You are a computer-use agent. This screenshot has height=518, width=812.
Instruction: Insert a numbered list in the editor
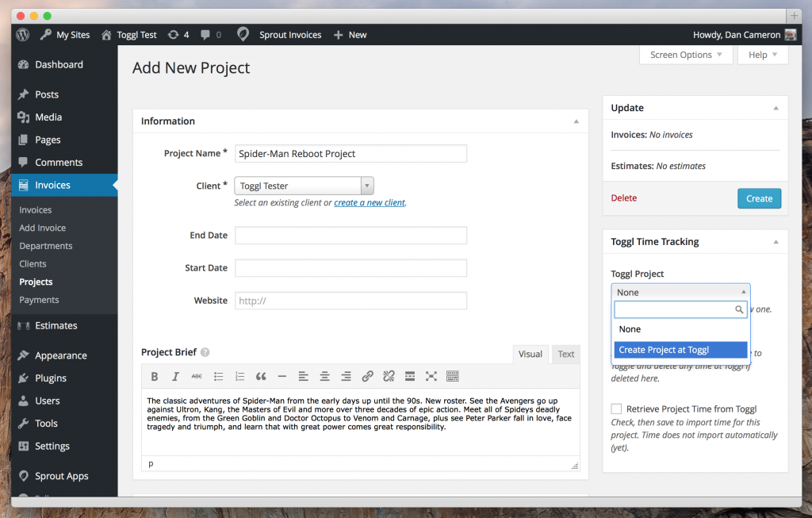pos(239,376)
